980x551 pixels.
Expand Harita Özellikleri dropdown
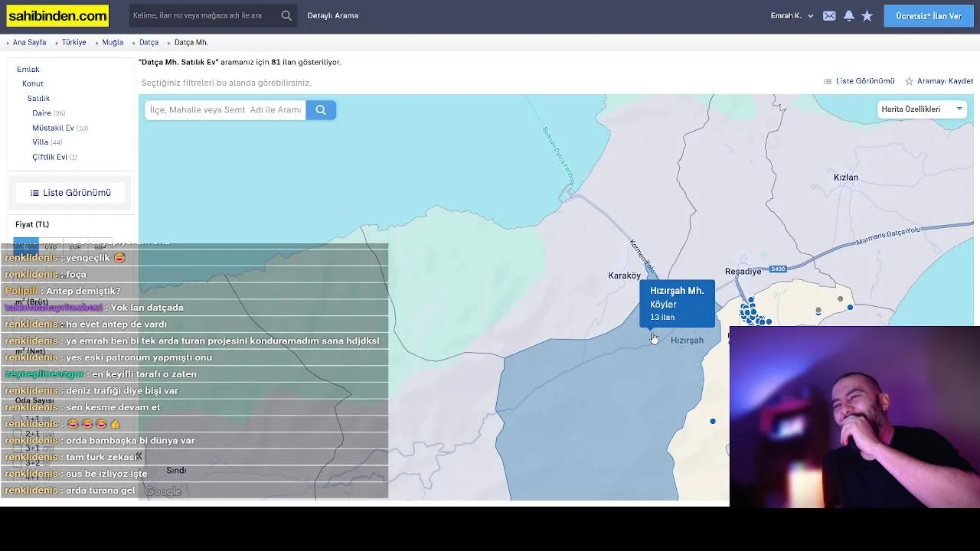[x=922, y=109]
